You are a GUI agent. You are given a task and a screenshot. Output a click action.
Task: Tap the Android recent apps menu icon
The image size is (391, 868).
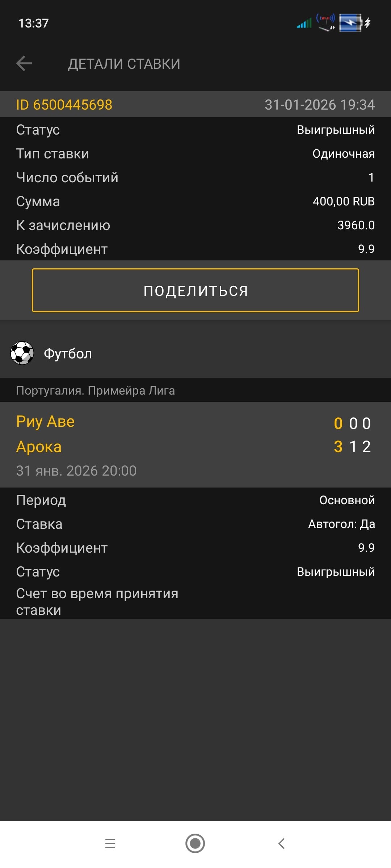coord(110,843)
